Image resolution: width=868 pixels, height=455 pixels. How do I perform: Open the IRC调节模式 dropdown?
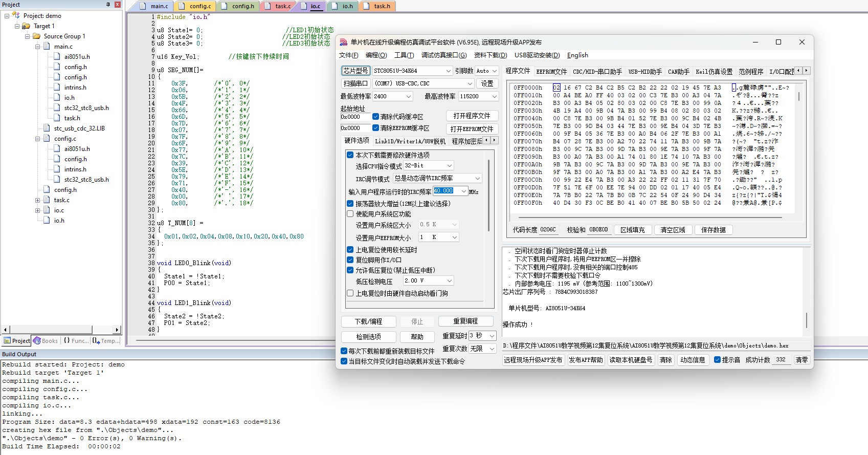click(478, 178)
